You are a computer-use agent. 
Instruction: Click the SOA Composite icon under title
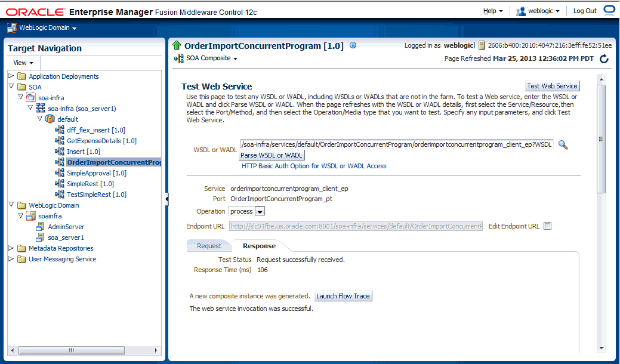tap(179, 58)
